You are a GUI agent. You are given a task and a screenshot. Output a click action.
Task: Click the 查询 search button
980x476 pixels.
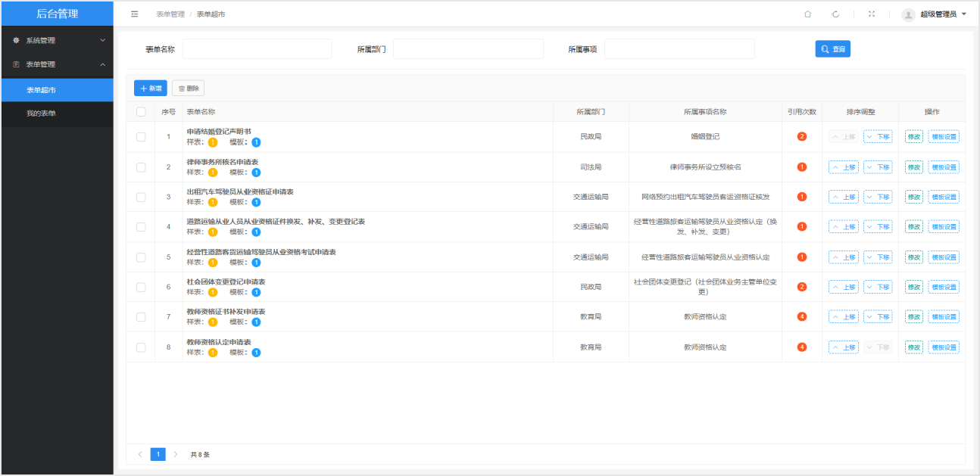(832, 49)
